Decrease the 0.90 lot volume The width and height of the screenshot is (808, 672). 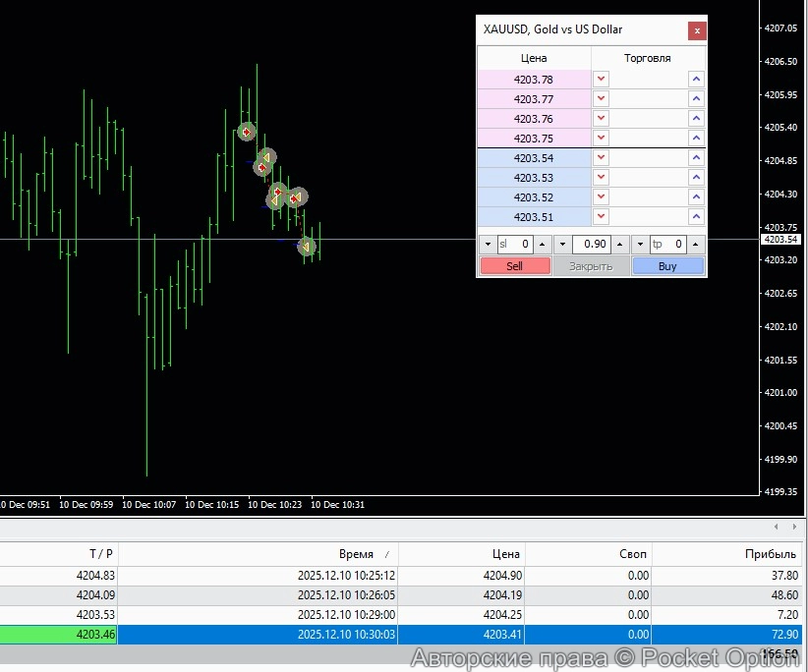tap(562, 245)
